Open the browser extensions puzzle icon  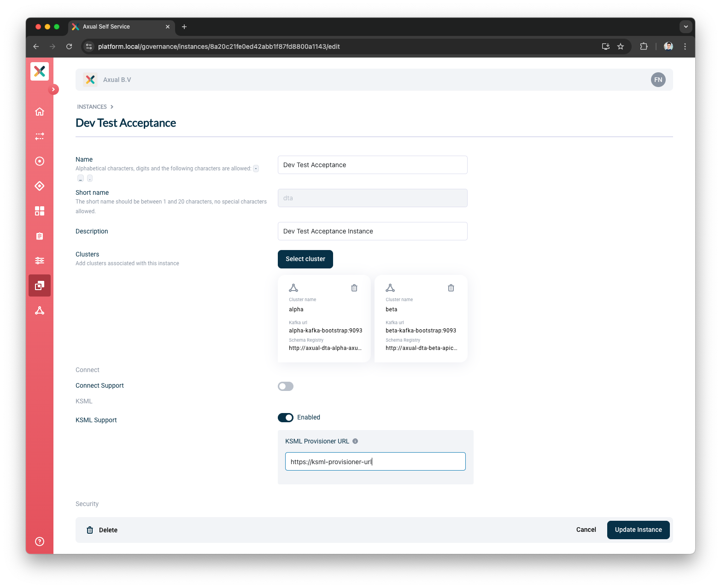[644, 47]
